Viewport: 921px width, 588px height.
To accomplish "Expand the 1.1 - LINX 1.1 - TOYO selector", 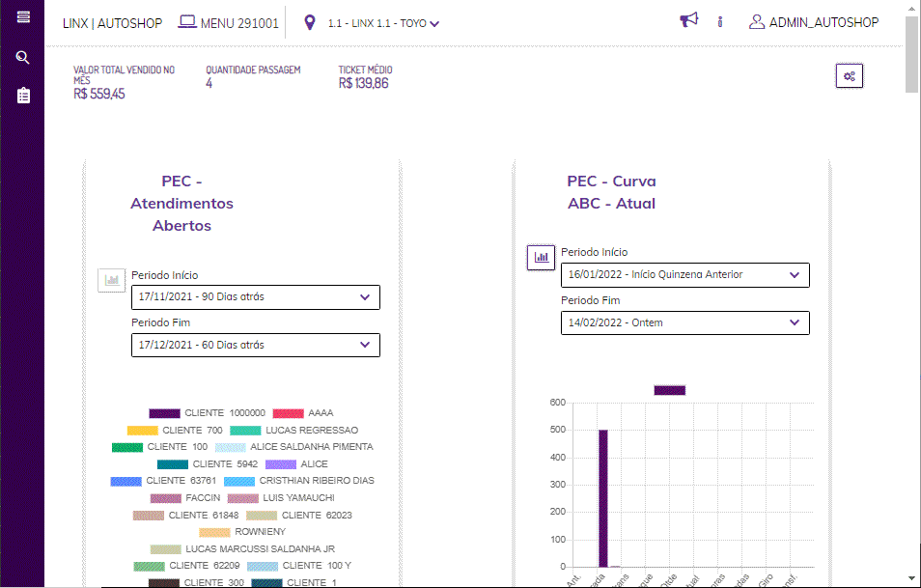I will (383, 23).
